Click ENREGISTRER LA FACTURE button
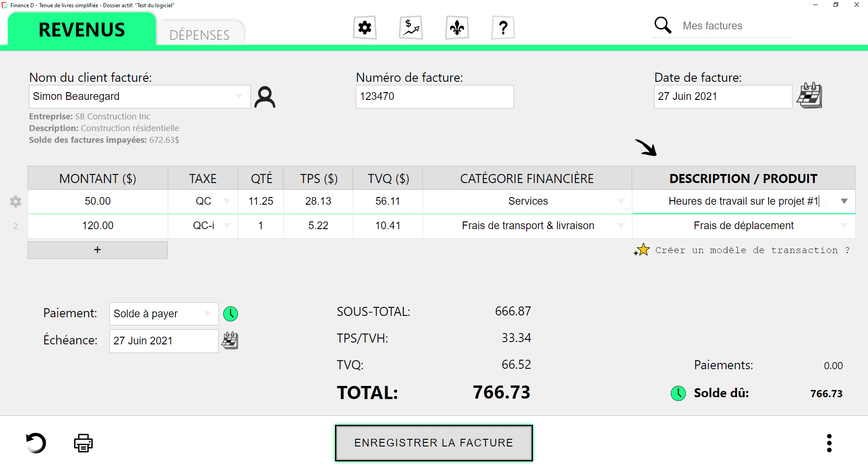 433,443
